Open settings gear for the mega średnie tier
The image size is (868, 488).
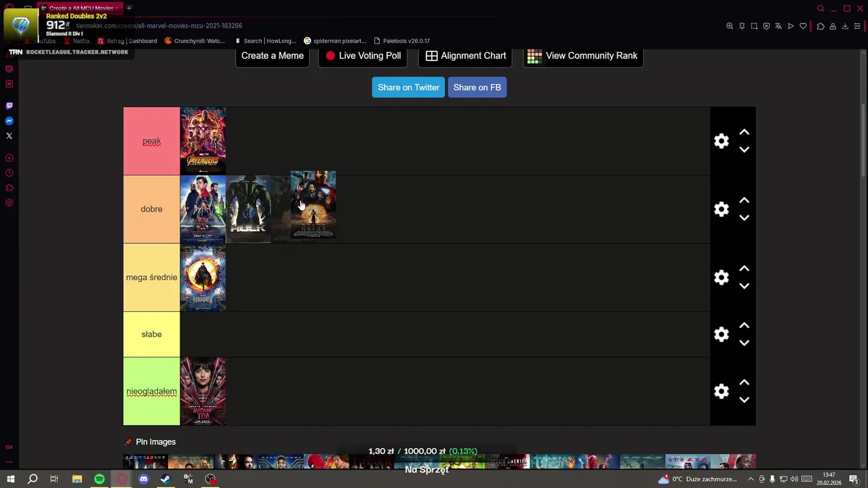tap(722, 277)
